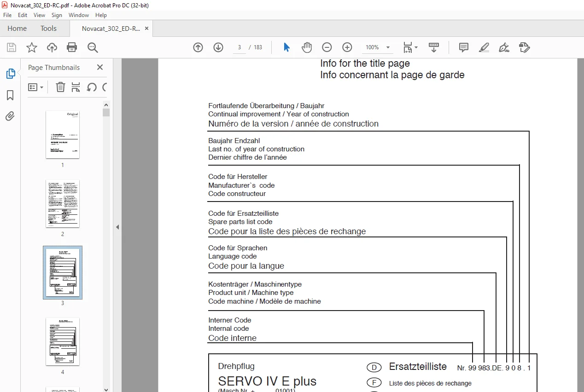This screenshot has width=584, height=392.
Task: Bookmark file with the star icon
Action: coord(31,47)
